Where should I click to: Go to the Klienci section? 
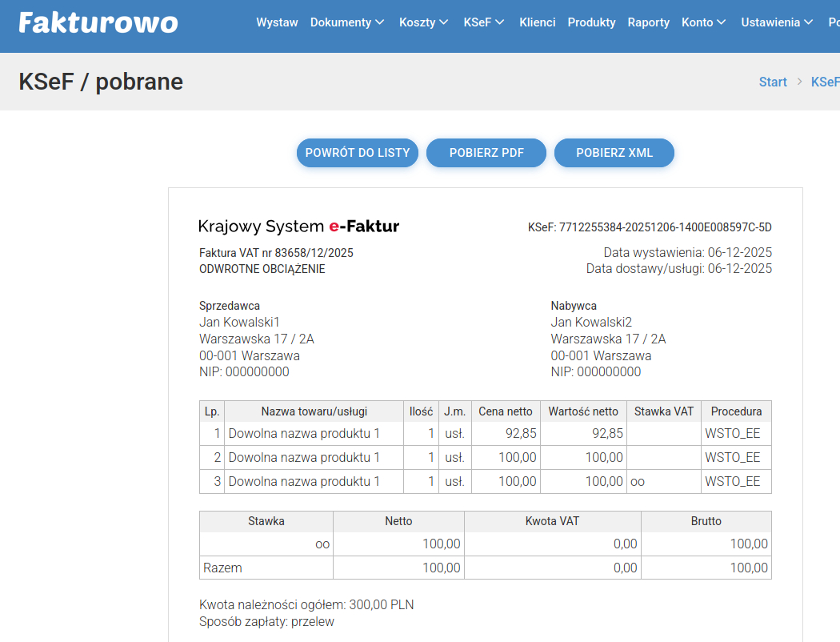(x=537, y=22)
